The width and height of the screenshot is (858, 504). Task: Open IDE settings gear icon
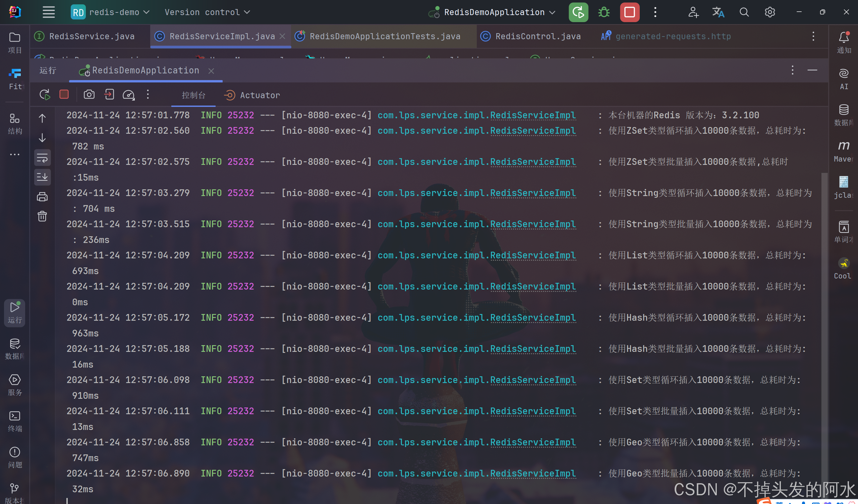pyautogui.click(x=770, y=12)
